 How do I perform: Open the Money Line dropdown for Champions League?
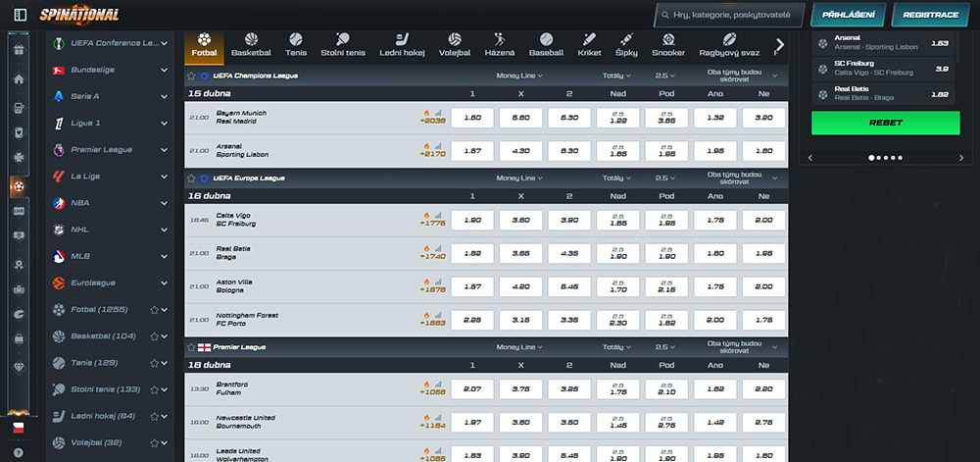point(519,76)
